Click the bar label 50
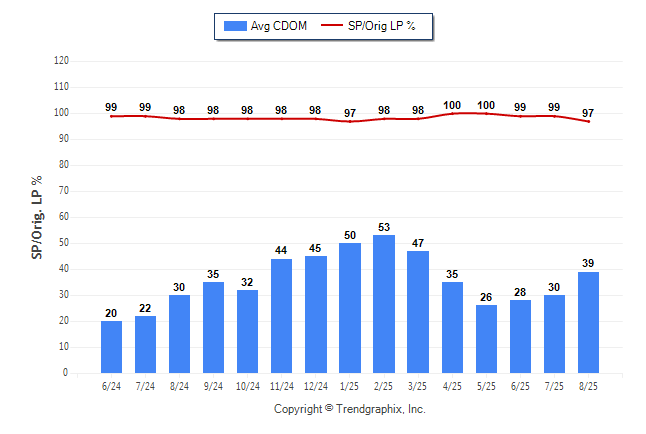This screenshot has width=646, height=434. 350,235
